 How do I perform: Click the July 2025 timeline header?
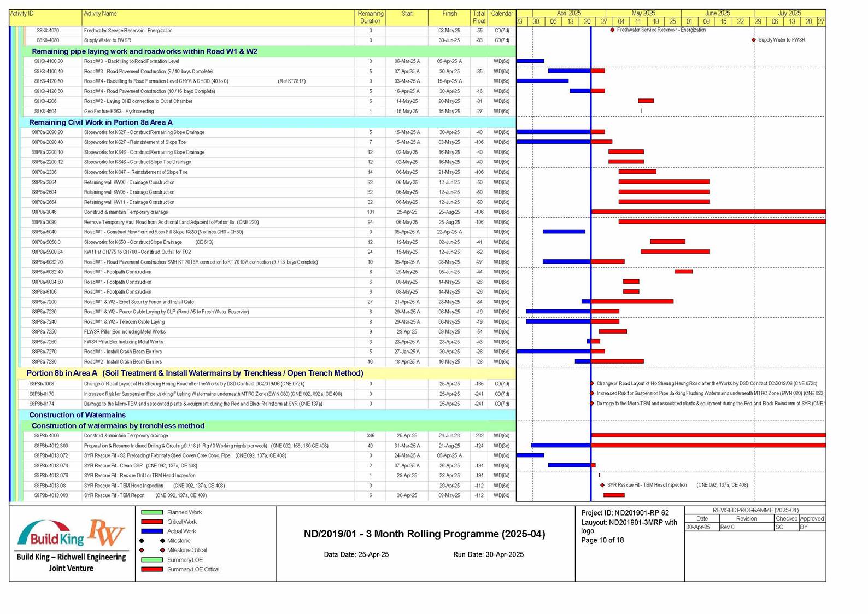tap(790, 13)
